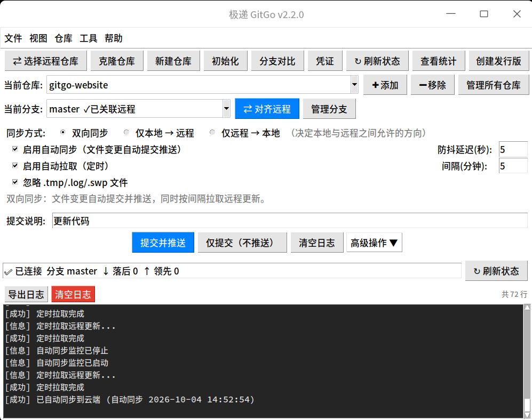This screenshot has width=532, height=420.
Task: Open the 仓库 menu
Action: click(x=63, y=38)
